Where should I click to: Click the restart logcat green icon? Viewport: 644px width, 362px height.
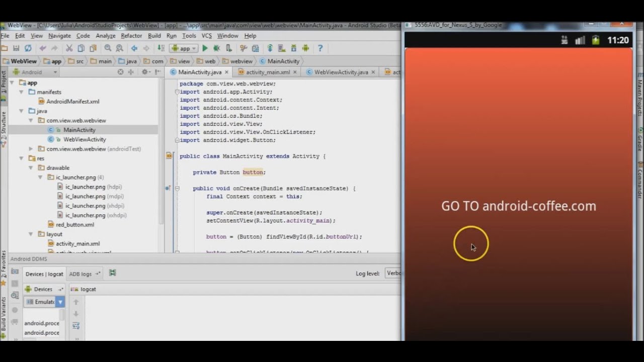pos(113,273)
